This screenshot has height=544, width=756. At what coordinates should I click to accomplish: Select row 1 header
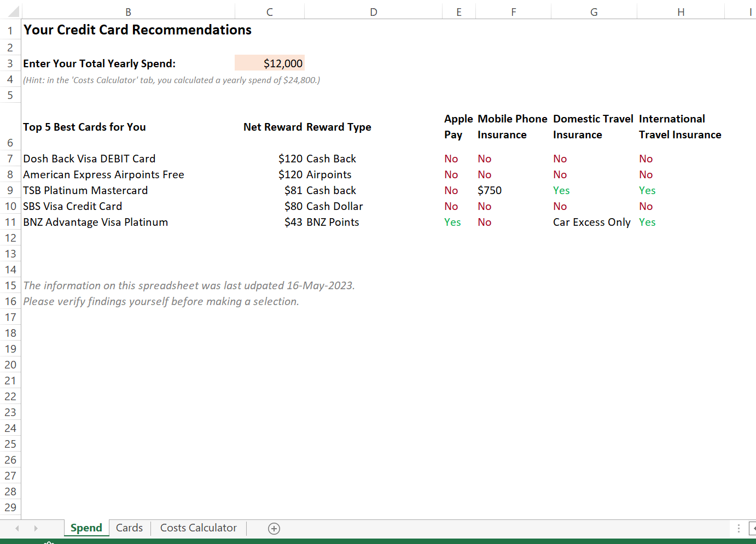click(x=10, y=31)
